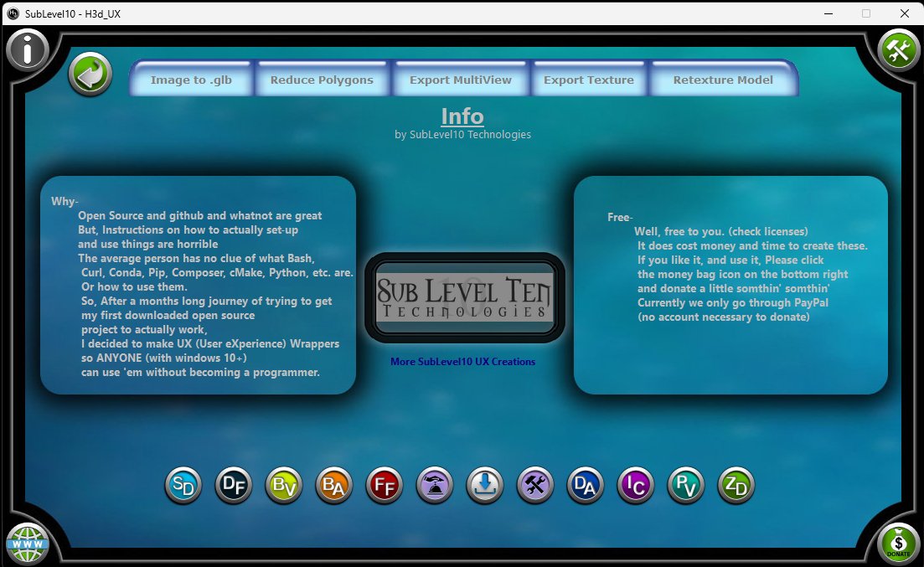
Task: Click the blue DA icon
Action: point(586,485)
